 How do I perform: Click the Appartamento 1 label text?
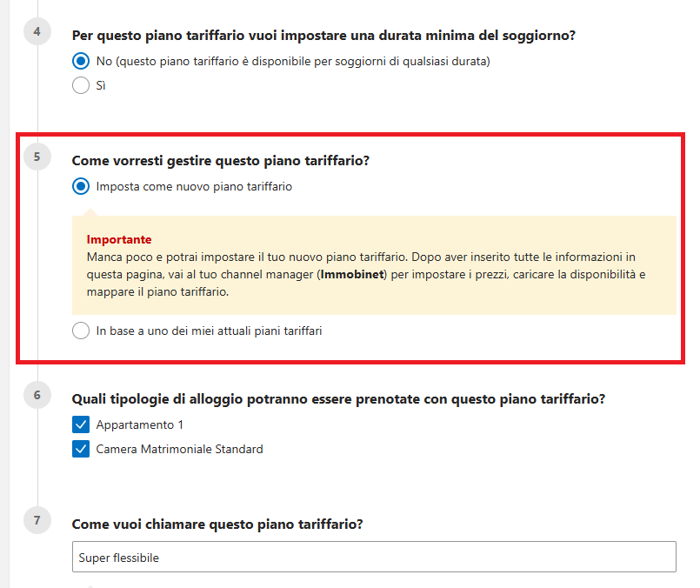pos(140,425)
